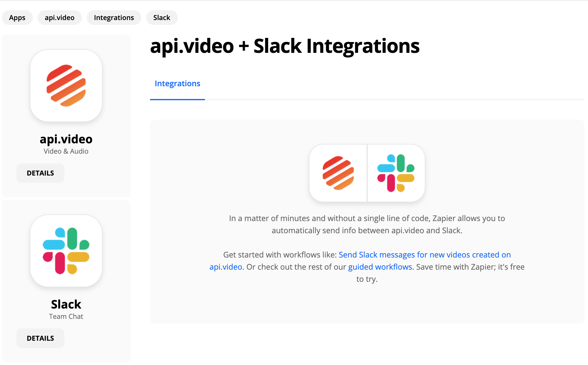Click the Slack app icon
588x365 pixels.
66,251
